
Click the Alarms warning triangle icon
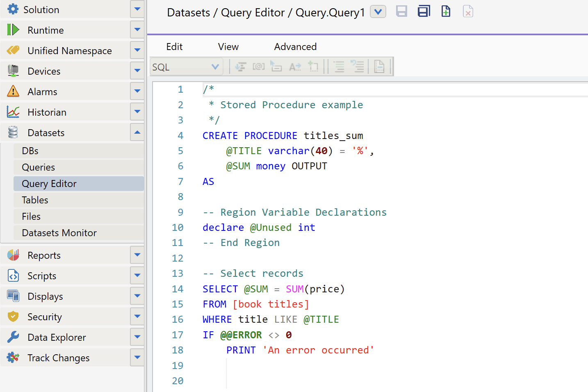(x=13, y=91)
